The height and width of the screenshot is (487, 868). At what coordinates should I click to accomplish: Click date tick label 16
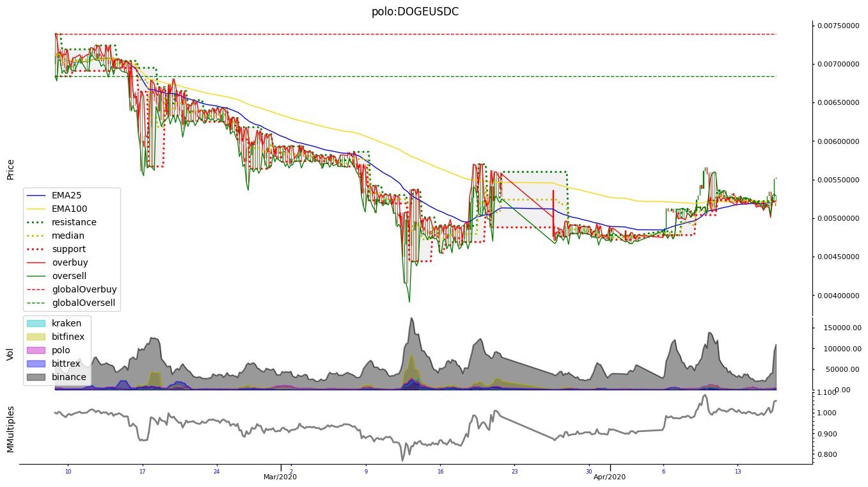(x=440, y=472)
